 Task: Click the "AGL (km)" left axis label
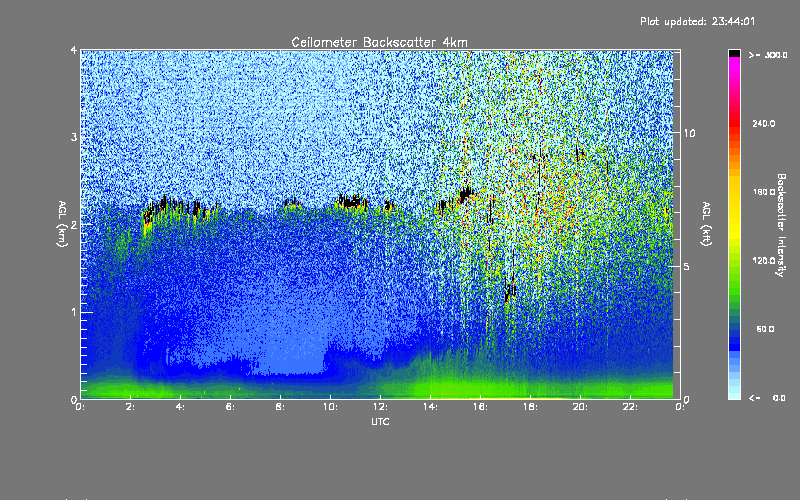pyautogui.click(x=62, y=224)
